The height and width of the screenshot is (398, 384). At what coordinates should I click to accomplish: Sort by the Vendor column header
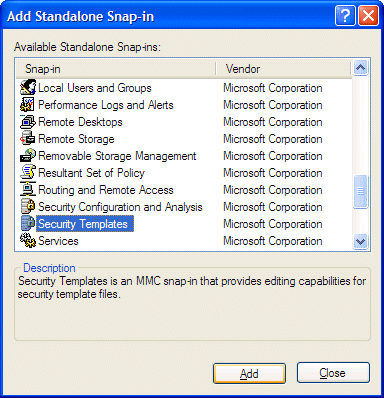coord(283,69)
